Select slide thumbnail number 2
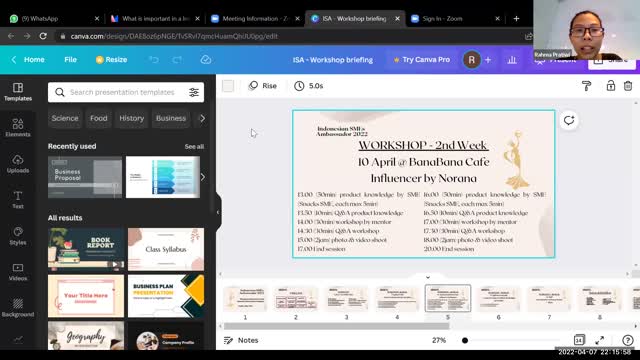 pos(296,298)
